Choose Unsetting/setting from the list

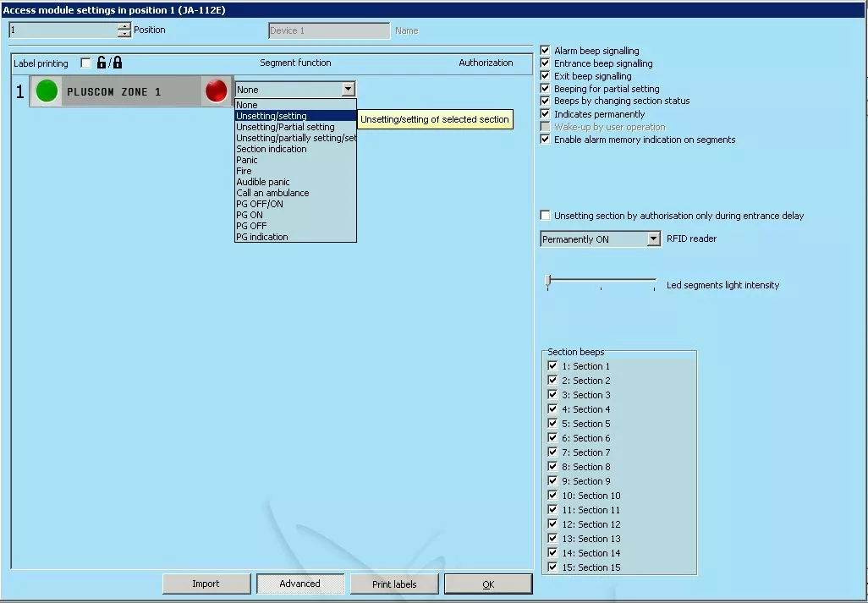[295, 116]
